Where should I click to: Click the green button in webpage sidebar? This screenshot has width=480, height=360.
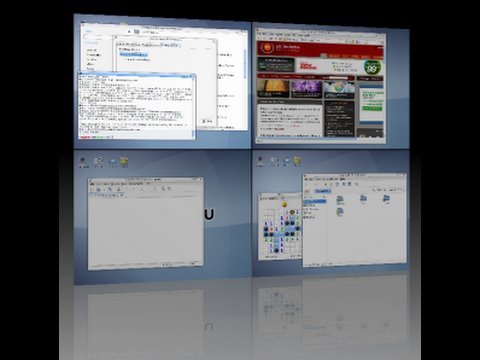click(372, 108)
